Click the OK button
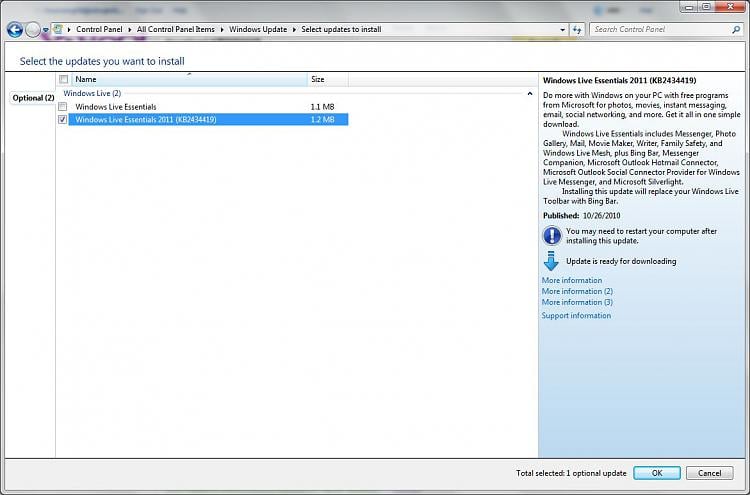The height and width of the screenshot is (495, 750). (657, 473)
